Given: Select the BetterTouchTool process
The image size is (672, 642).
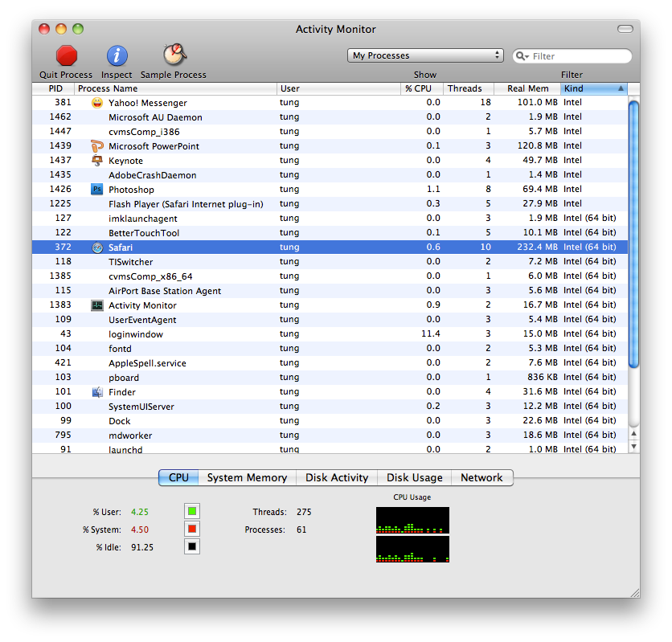Looking at the screenshot, I should pyautogui.click(x=330, y=233).
